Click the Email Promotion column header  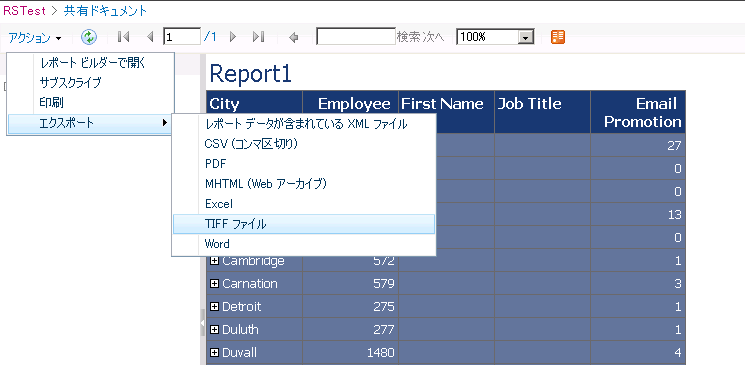click(638, 112)
